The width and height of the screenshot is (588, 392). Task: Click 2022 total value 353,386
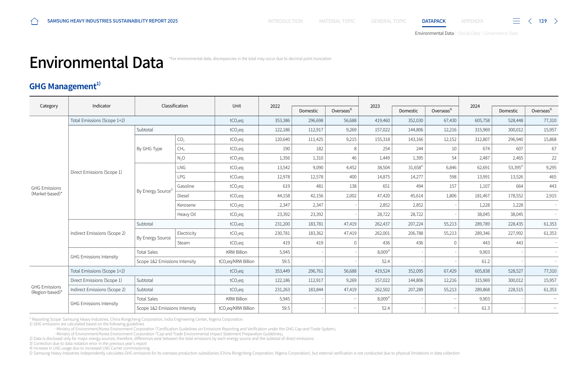coord(282,120)
